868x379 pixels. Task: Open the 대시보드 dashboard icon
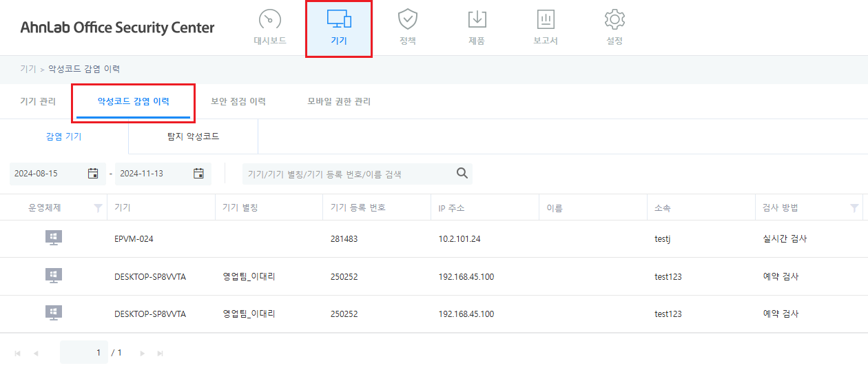point(269,19)
